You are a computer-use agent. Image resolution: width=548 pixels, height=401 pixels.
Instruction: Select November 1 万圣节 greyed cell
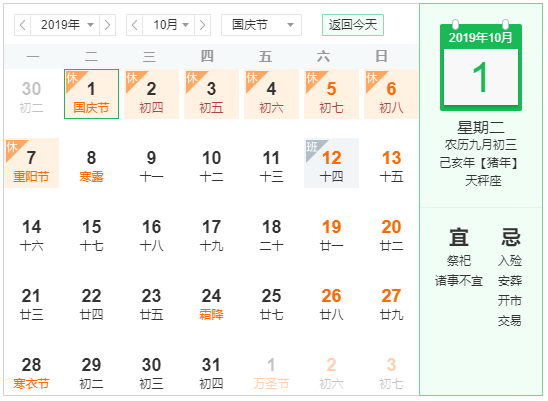point(272,371)
